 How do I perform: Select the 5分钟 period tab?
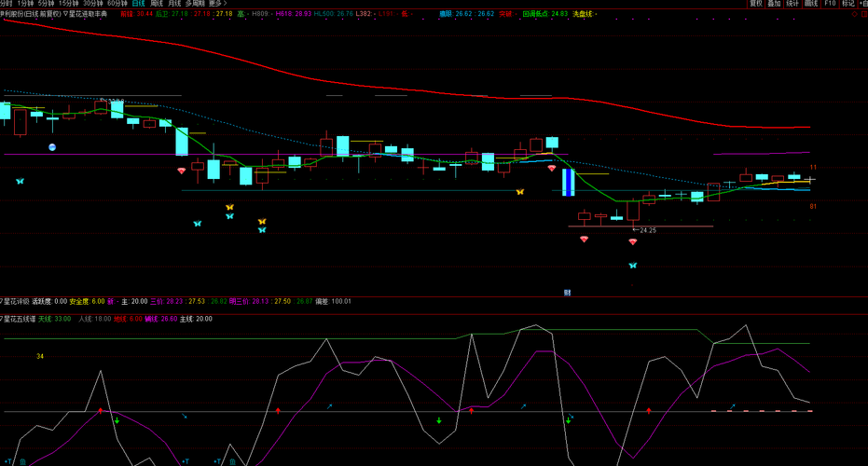pyautogui.click(x=46, y=4)
